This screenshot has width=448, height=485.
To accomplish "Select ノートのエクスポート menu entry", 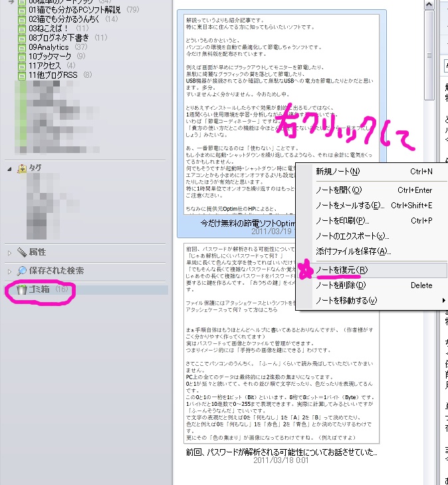I will 352,236.
